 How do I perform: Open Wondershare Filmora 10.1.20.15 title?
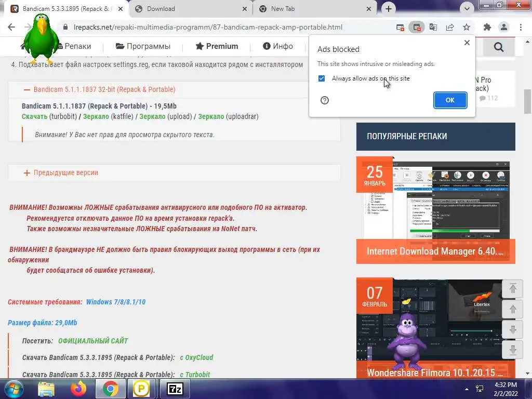click(x=435, y=373)
